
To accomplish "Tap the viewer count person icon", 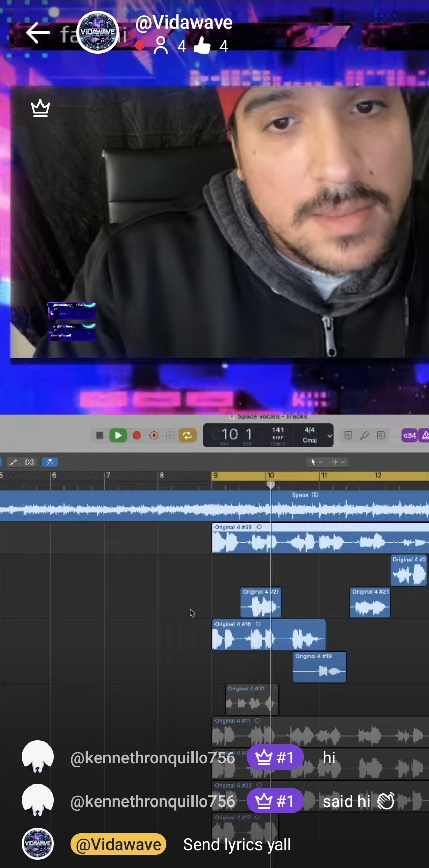I will pyautogui.click(x=161, y=46).
